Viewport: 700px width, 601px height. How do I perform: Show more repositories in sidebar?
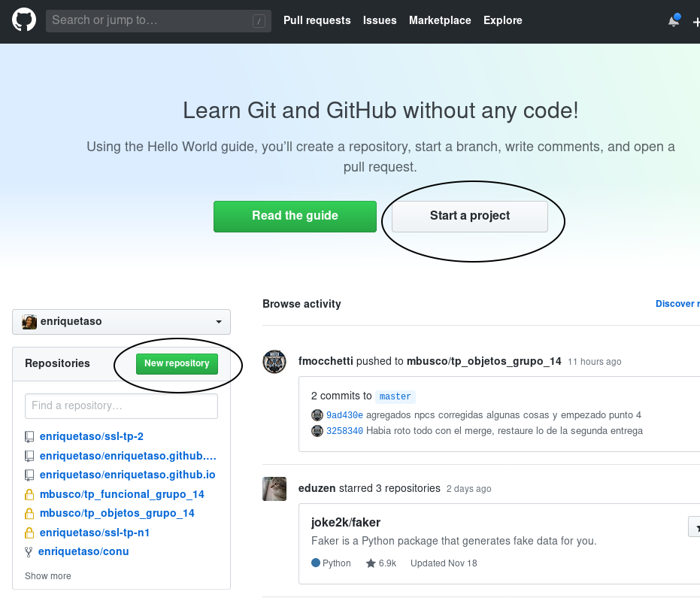coord(48,576)
